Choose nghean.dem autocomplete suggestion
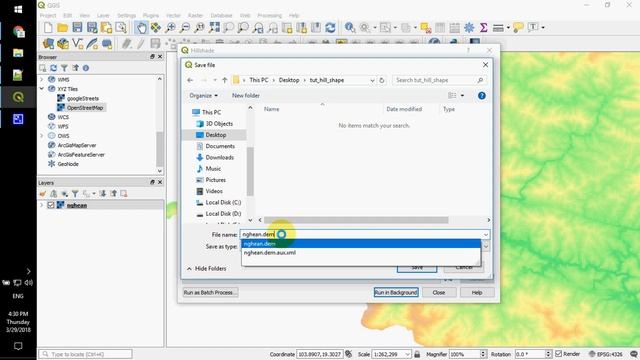The height and width of the screenshot is (360, 640). tap(361, 244)
